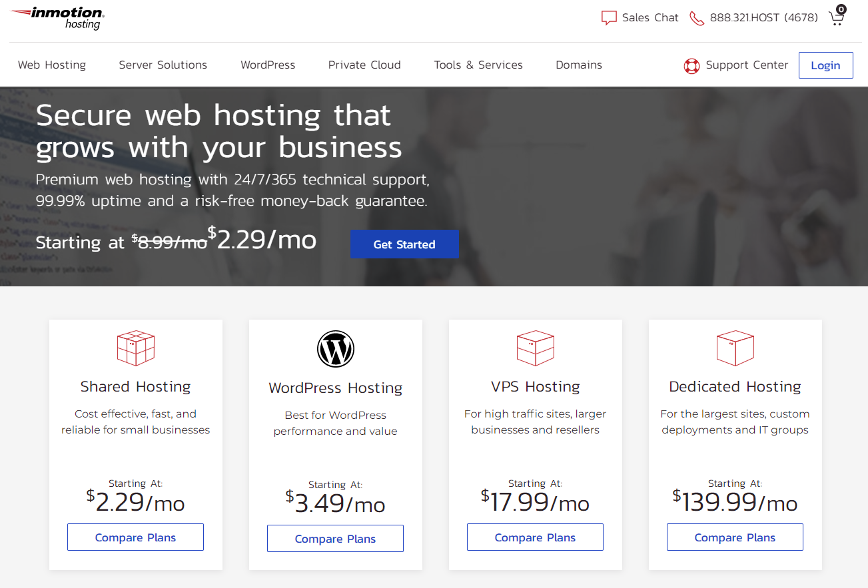Image resolution: width=868 pixels, height=588 pixels.
Task: Compare Plans for Shared Hosting
Action: coord(136,537)
